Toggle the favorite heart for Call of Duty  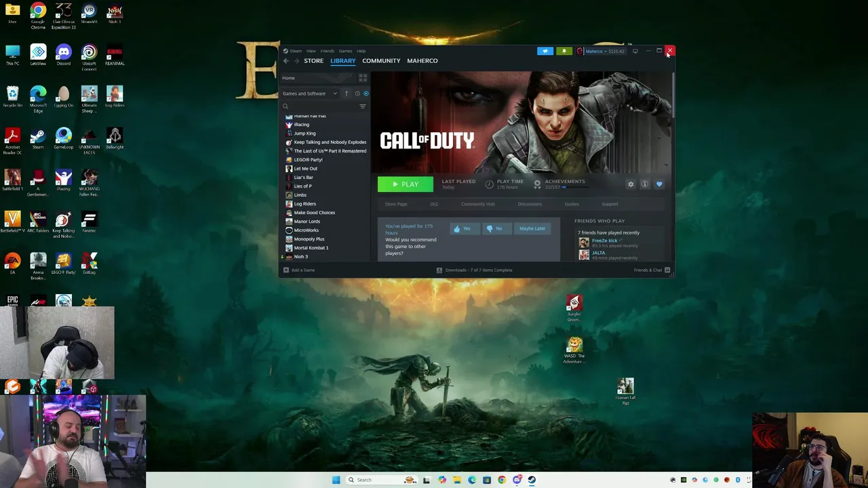click(x=659, y=184)
